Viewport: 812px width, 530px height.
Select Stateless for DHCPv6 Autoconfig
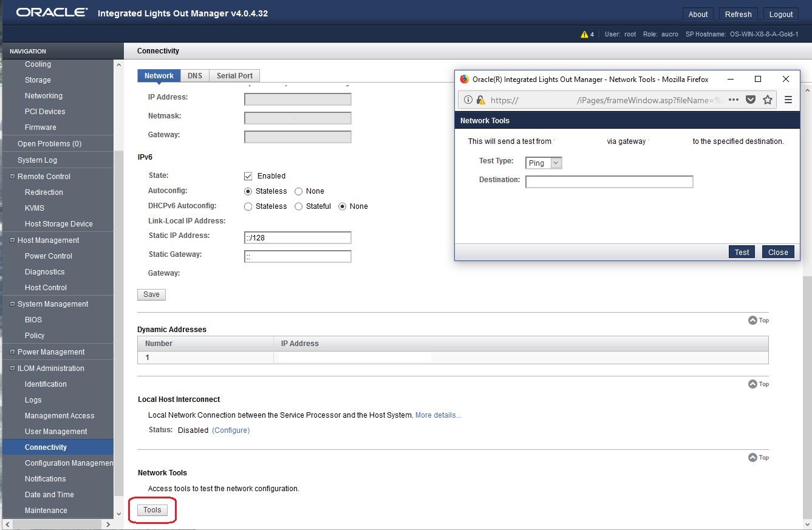(x=248, y=206)
